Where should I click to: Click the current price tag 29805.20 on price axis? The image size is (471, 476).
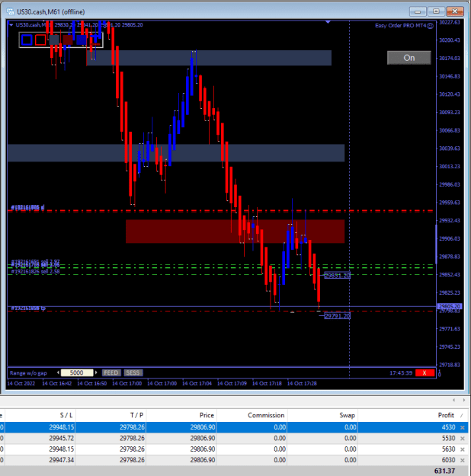pyautogui.click(x=450, y=306)
